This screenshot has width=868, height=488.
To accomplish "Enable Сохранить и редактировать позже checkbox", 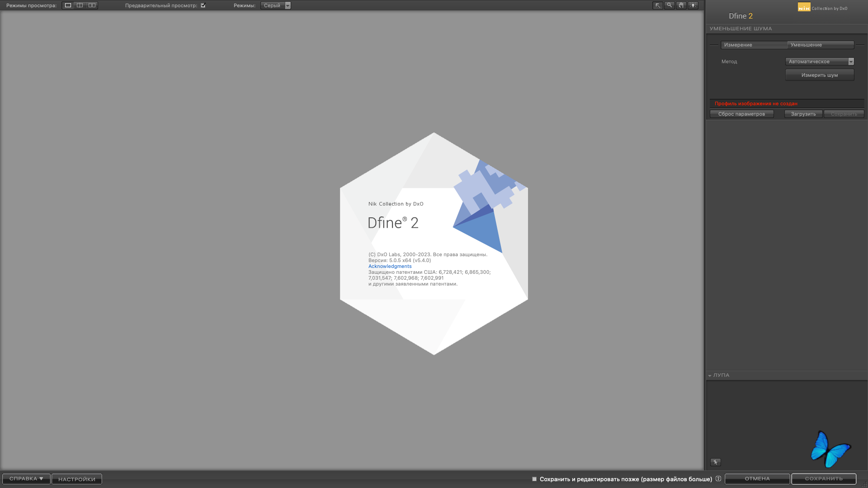I will [x=534, y=479].
